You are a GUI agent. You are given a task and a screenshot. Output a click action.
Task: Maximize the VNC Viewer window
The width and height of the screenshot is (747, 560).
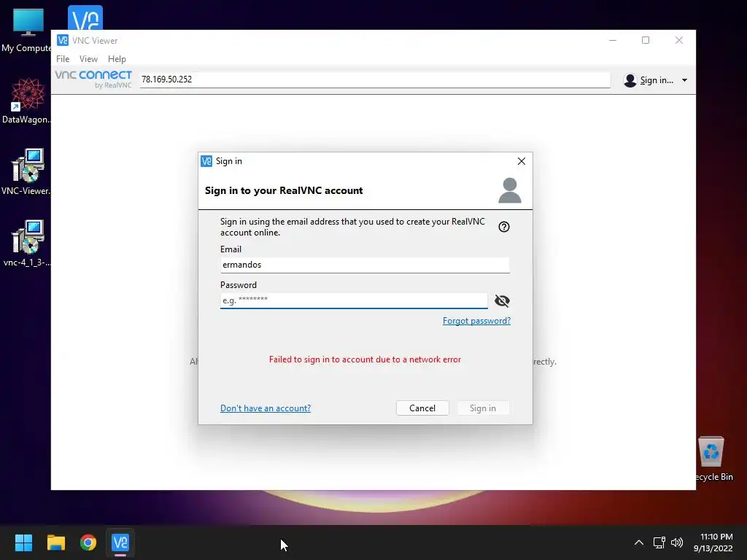[646, 41]
